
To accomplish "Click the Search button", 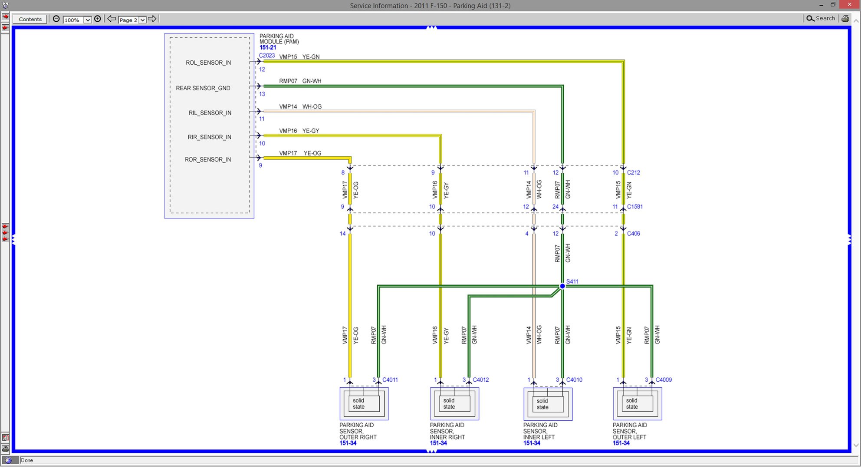I will click(821, 18).
